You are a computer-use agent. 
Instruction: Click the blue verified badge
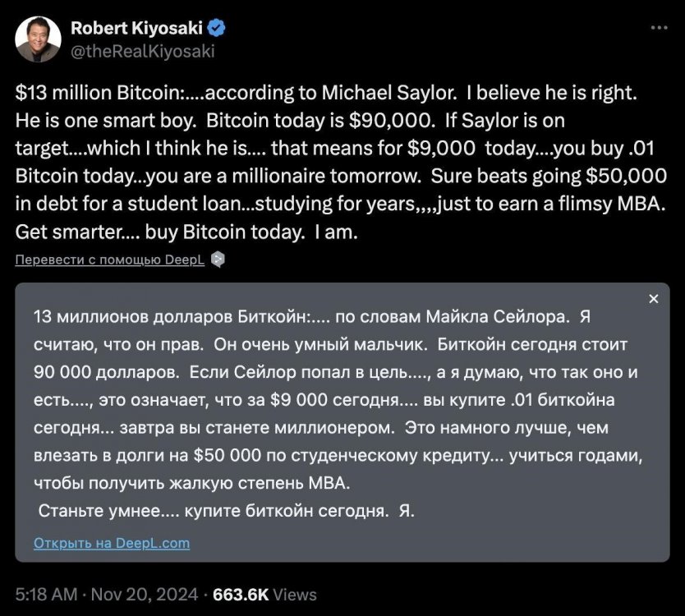click(x=218, y=28)
